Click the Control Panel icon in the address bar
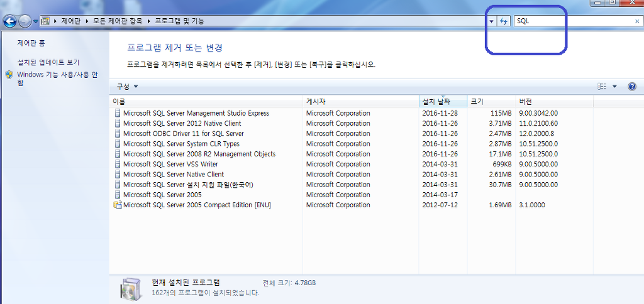The height and width of the screenshot is (304, 644). 46,21
